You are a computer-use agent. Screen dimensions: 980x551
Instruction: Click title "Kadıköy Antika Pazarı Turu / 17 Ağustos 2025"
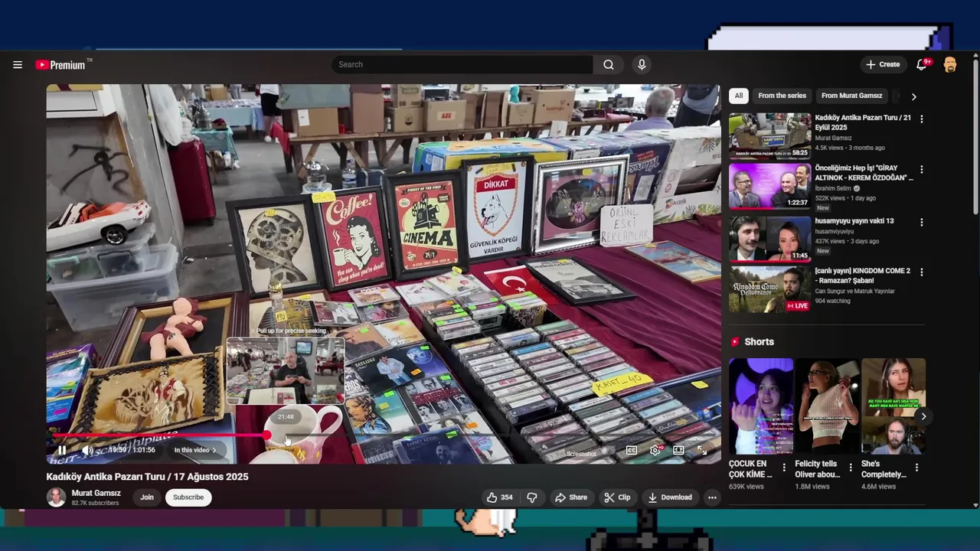click(x=147, y=477)
